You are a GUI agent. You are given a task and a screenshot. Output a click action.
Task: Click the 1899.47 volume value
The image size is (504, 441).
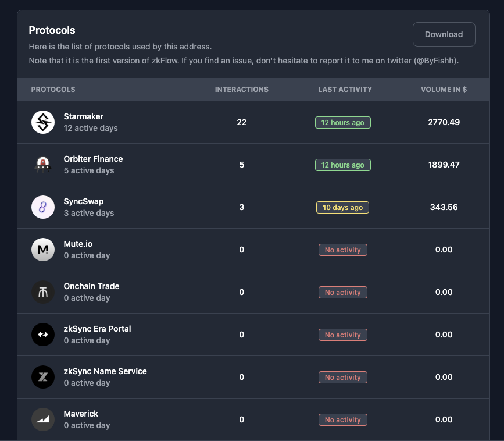(x=444, y=165)
